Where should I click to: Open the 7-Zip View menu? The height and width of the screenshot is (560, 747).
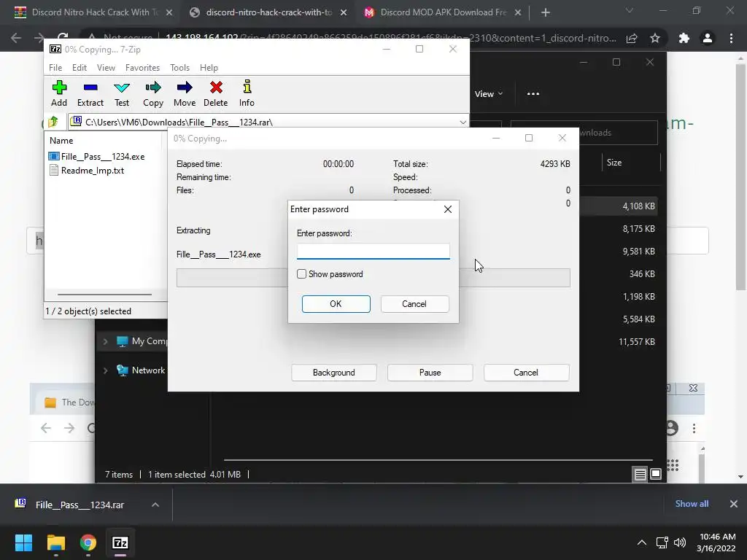pyautogui.click(x=106, y=68)
